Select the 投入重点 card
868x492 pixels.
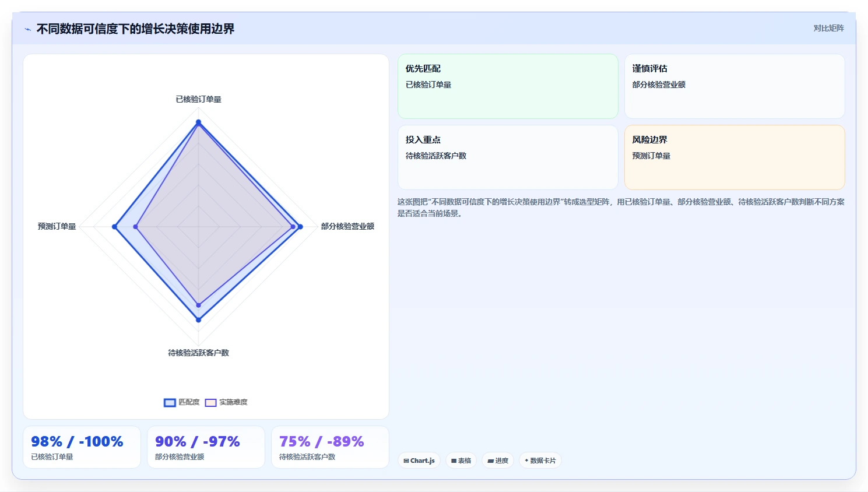tap(508, 157)
